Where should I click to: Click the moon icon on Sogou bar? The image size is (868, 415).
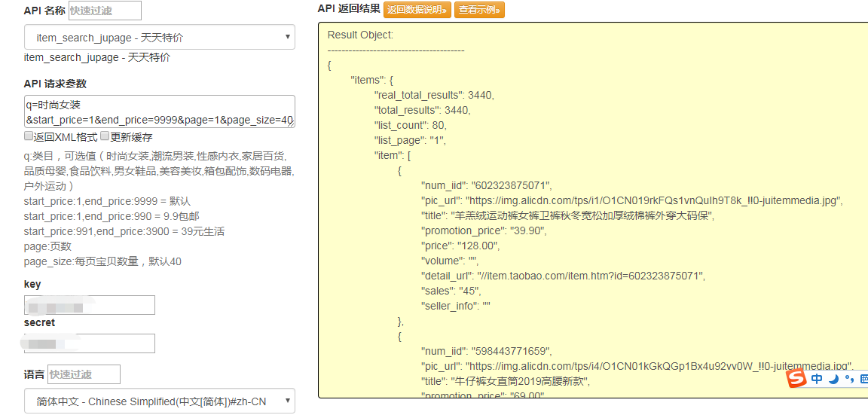coord(833,379)
